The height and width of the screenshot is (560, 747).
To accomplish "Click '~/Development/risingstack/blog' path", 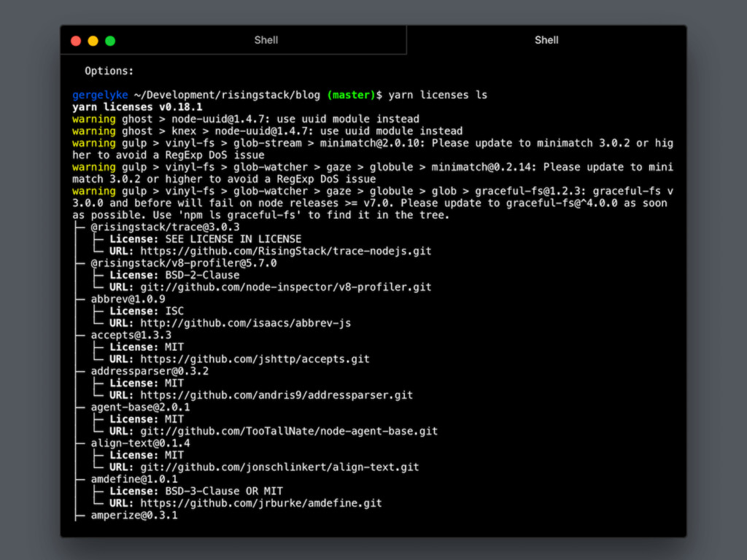I will click(x=228, y=95).
